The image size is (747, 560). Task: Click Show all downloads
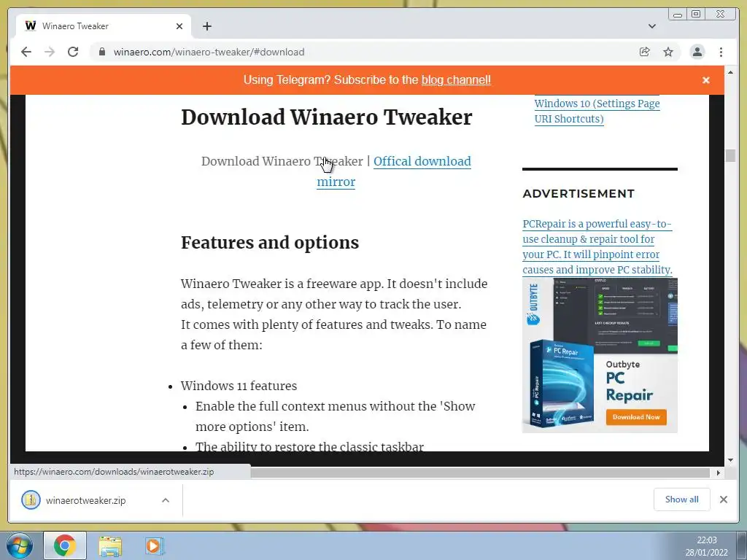[682, 499]
